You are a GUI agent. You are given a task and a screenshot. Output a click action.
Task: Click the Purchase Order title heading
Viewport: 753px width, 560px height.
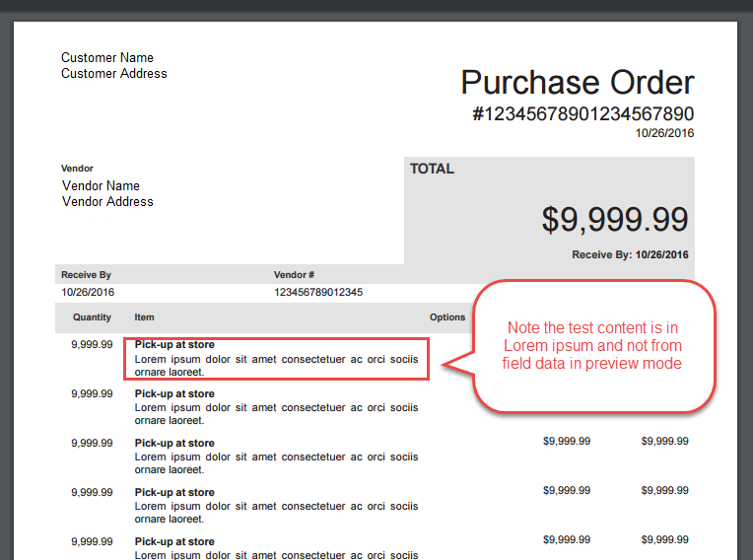point(578,83)
